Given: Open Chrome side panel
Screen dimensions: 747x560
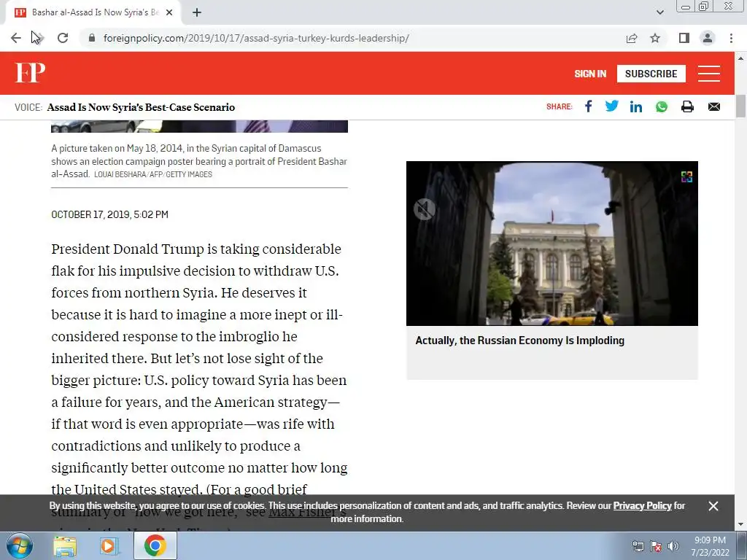Looking at the screenshot, I should click(x=684, y=38).
